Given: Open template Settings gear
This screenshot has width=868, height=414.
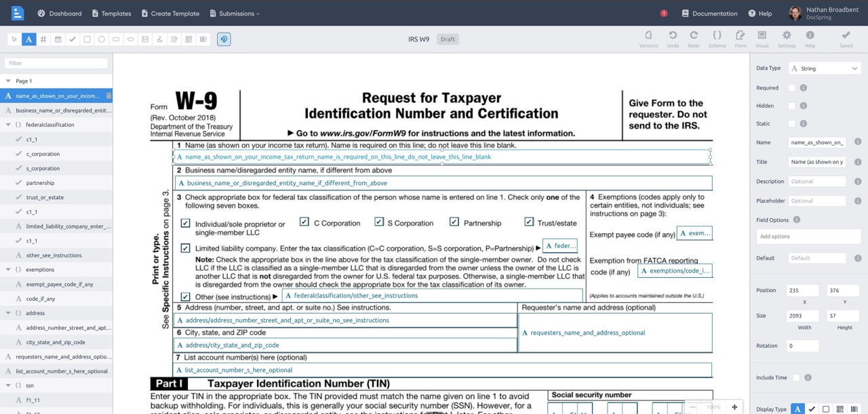Looking at the screenshot, I should click(x=787, y=39).
